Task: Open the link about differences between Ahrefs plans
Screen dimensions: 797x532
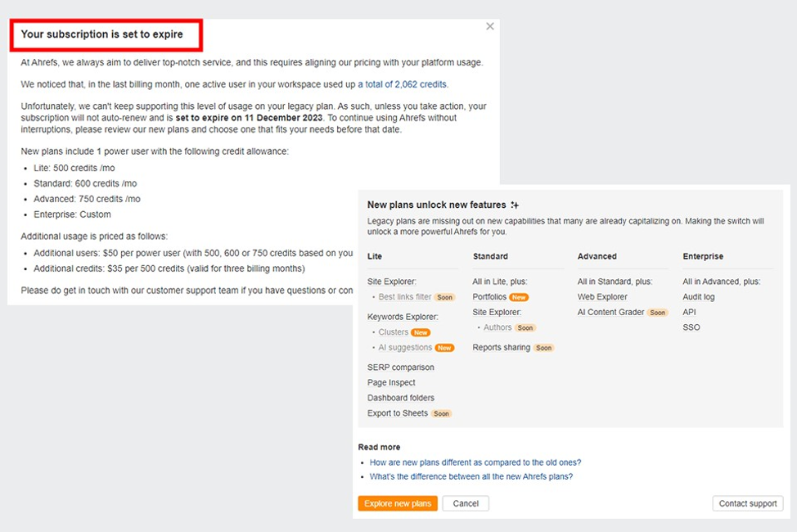Action: pos(471,476)
